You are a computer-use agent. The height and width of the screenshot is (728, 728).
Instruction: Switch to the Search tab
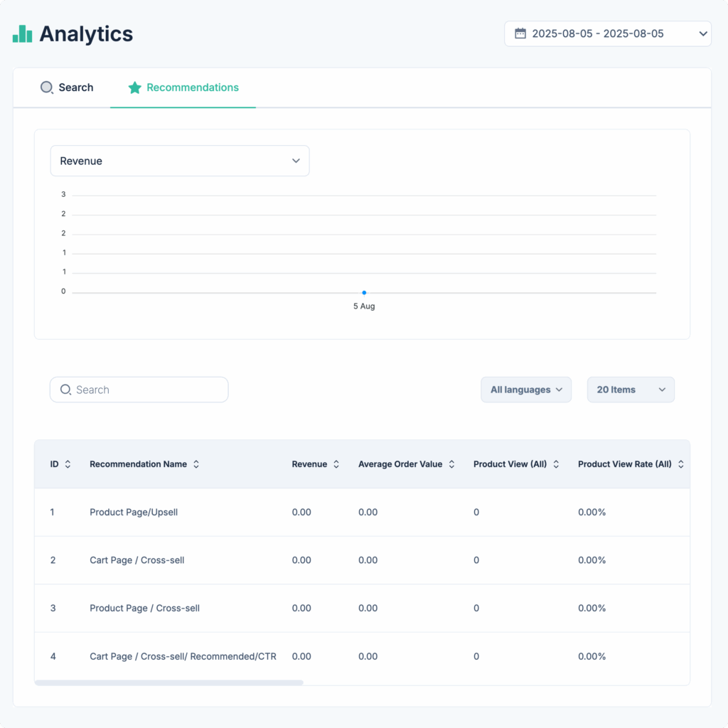(x=67, y=87)
